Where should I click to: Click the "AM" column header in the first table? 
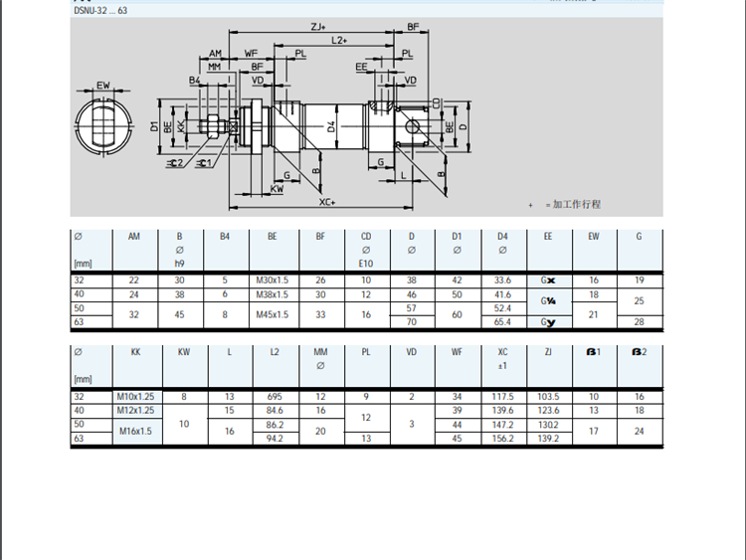tap(134, 237)
